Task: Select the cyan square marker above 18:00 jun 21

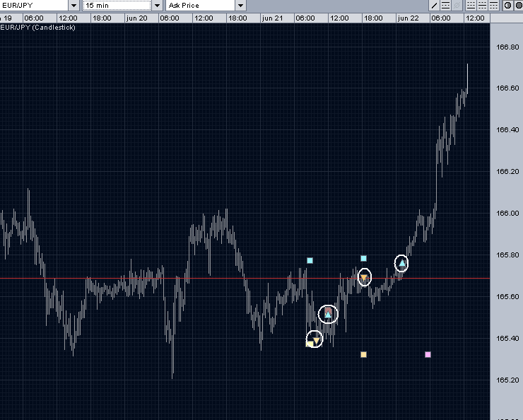Action: coord(363,258)
